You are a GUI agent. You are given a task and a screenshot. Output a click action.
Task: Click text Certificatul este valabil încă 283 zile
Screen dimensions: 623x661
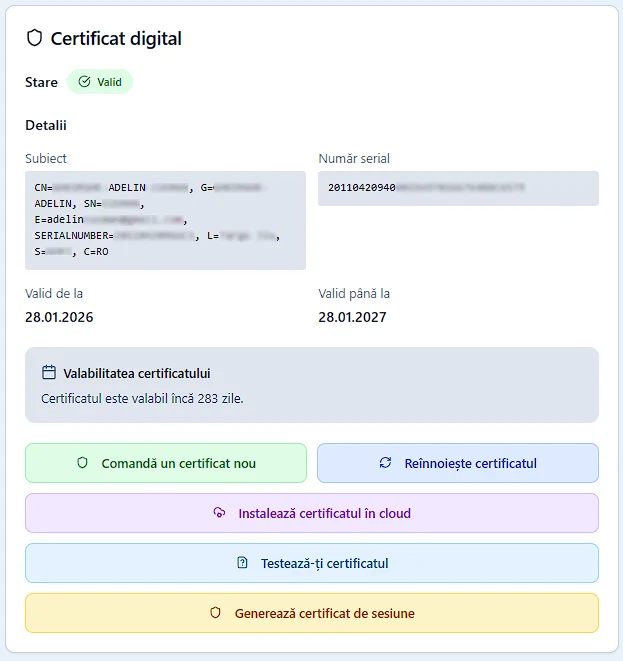[x=142, y=398]
